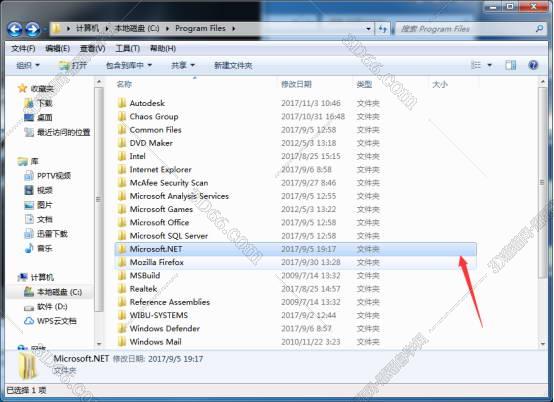
Task: Click the 打开 toolbar button
Action: (x=73, y=65)
